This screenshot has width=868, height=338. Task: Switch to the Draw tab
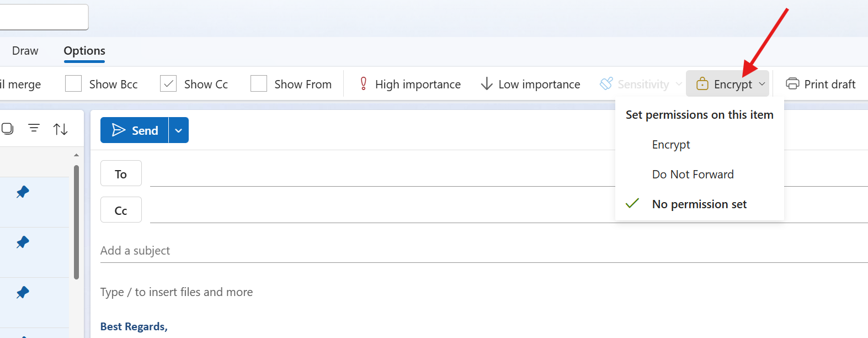click(25, 51)
